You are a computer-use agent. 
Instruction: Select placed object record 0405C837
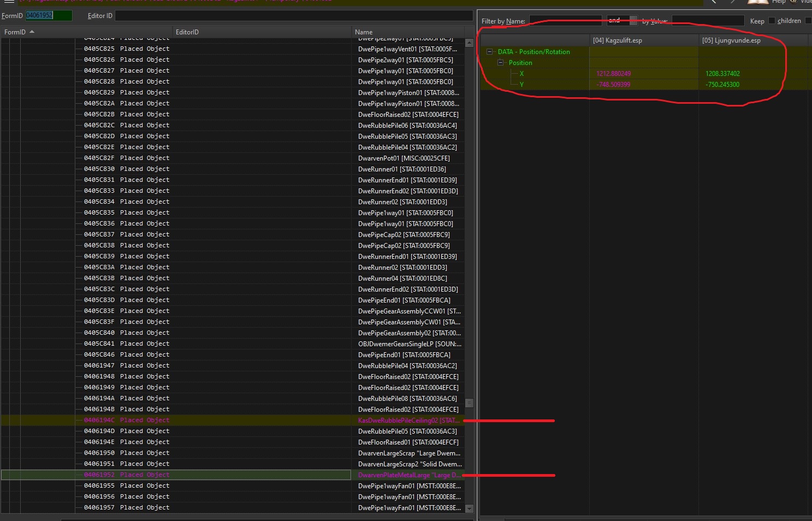[233, 234]
